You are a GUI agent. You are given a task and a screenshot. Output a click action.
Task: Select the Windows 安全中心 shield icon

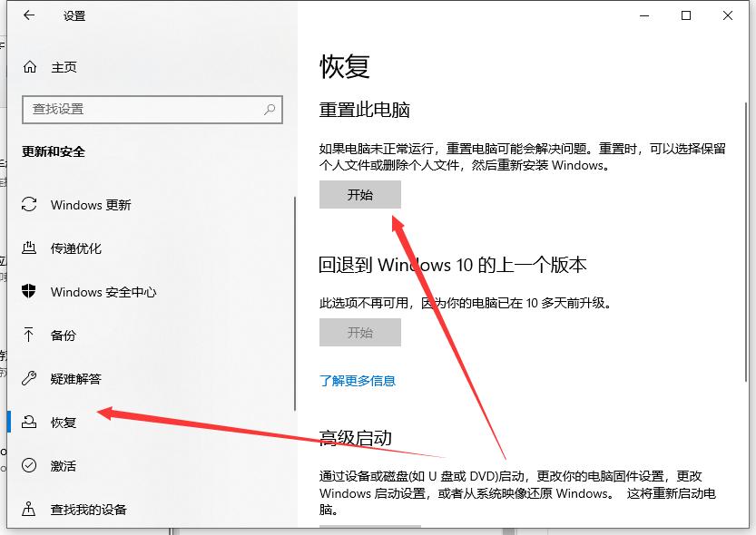[x=29, y=291]
